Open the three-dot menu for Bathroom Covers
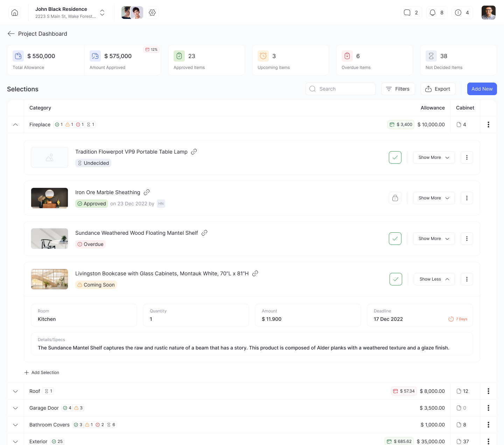 (488, 425)
